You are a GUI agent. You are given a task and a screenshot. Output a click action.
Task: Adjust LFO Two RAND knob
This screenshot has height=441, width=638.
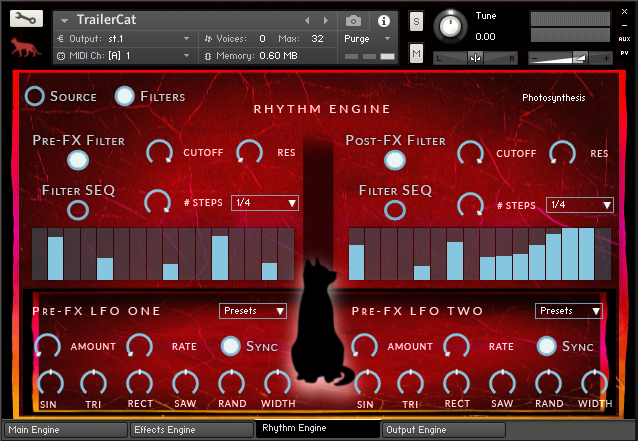(x=548, y=383)
